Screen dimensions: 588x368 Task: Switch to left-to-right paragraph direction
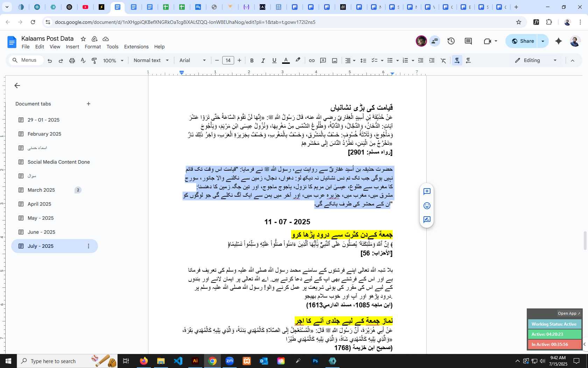457,61
